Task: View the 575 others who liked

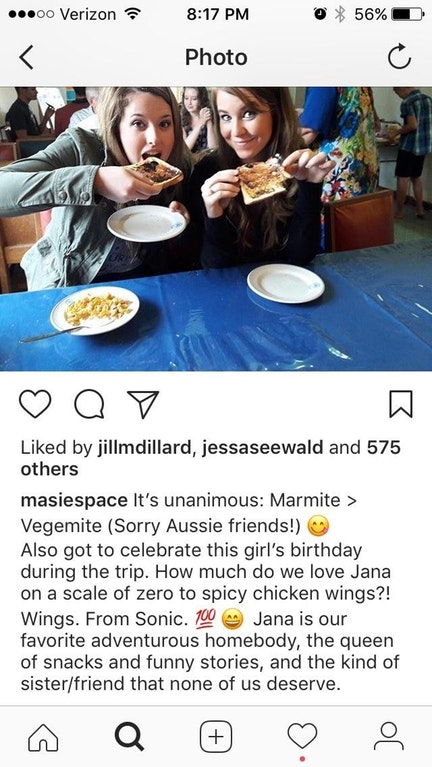Action: click(210, 458)
